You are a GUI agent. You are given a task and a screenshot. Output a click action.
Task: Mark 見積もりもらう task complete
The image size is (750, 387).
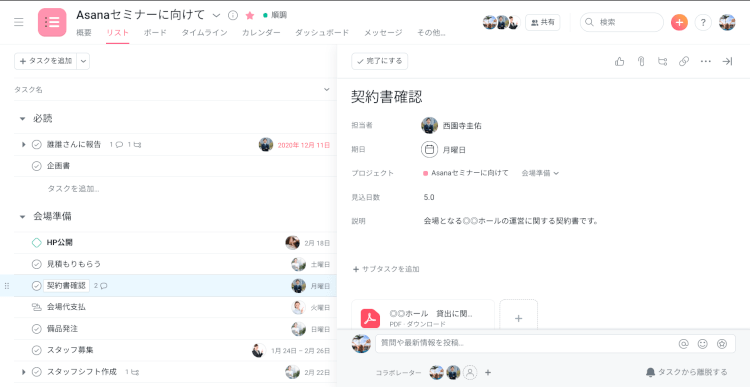[36, 264]
